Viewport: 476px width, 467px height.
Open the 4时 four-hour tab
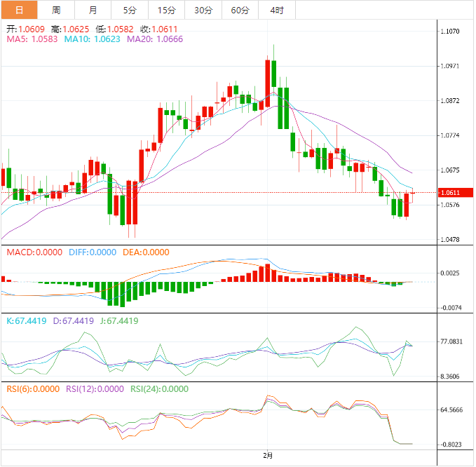point(277,10)
